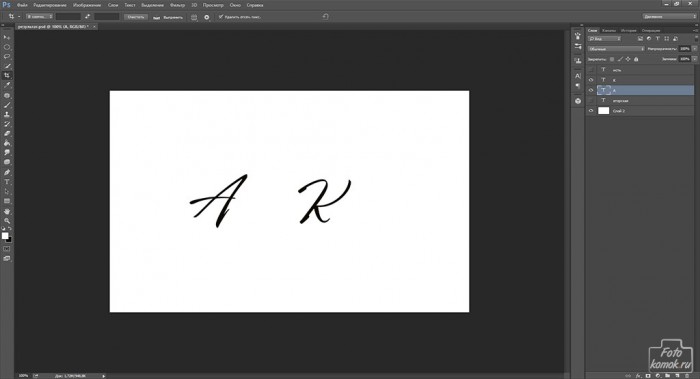Toggle lock all for layer
Viewport: 700px width, 379px height.
coord(636,59)
